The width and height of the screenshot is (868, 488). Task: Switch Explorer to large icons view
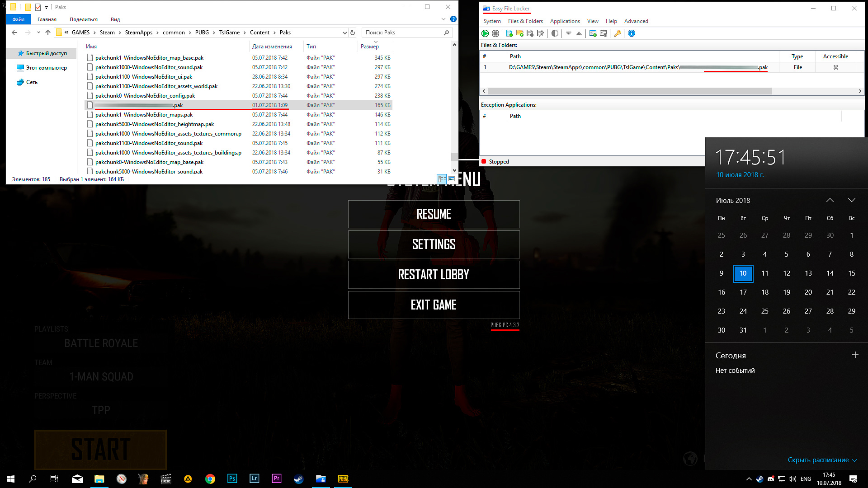click(x=451, y=179)
